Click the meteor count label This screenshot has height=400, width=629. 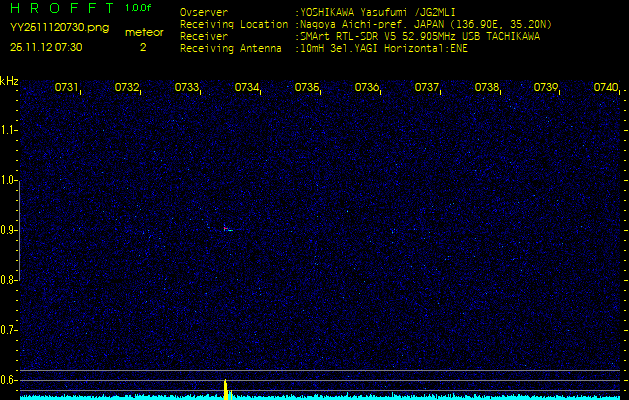tap(142, 32)
